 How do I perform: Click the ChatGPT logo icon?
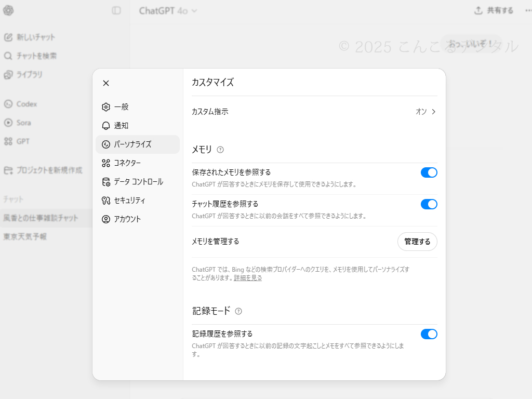(8, 10)
